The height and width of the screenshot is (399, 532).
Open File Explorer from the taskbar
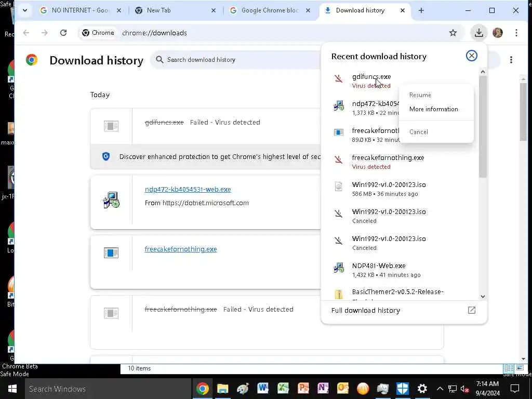[222, 389]
